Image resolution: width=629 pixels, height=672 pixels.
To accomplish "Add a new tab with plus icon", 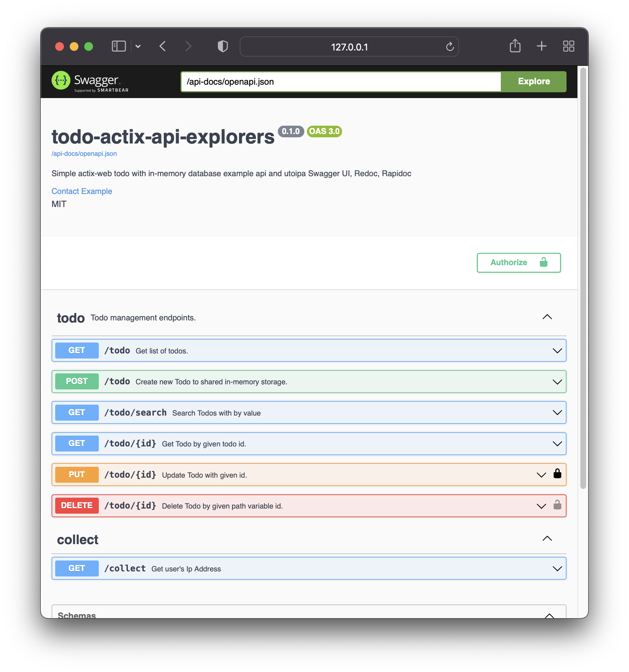I will click(x=541, y=46).
